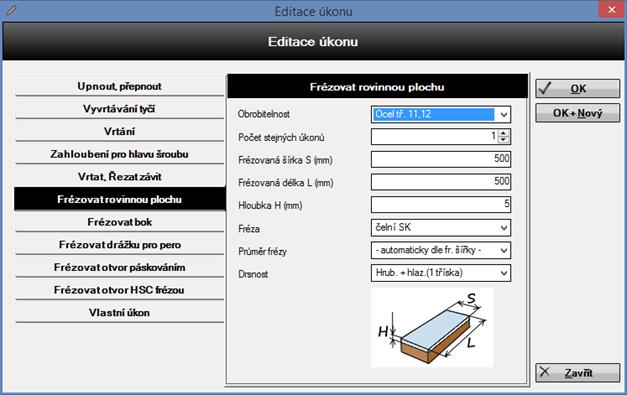This screenshot has width=627, height=395.
Task: Decrease Počet stejných úkonů with down arrow
Action: point(503,140)
